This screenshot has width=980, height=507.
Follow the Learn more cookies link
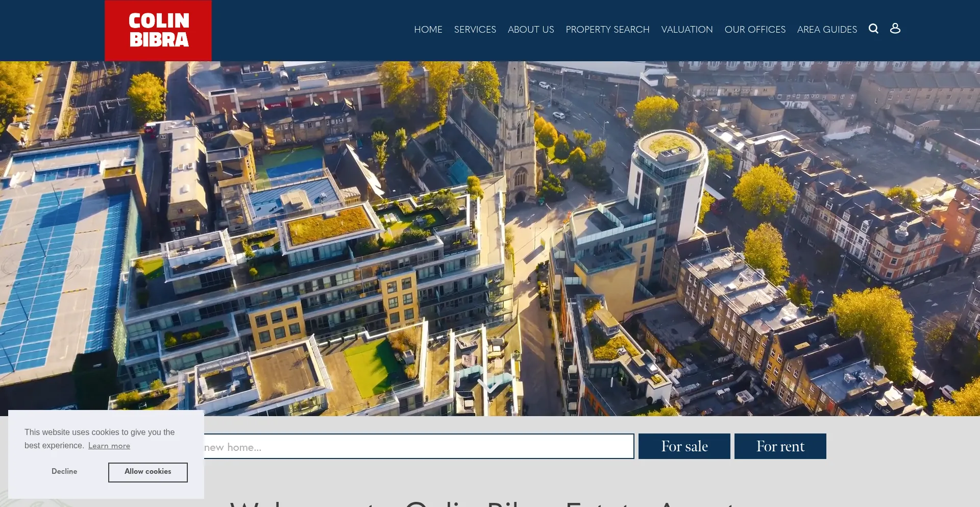pos(109,446)
